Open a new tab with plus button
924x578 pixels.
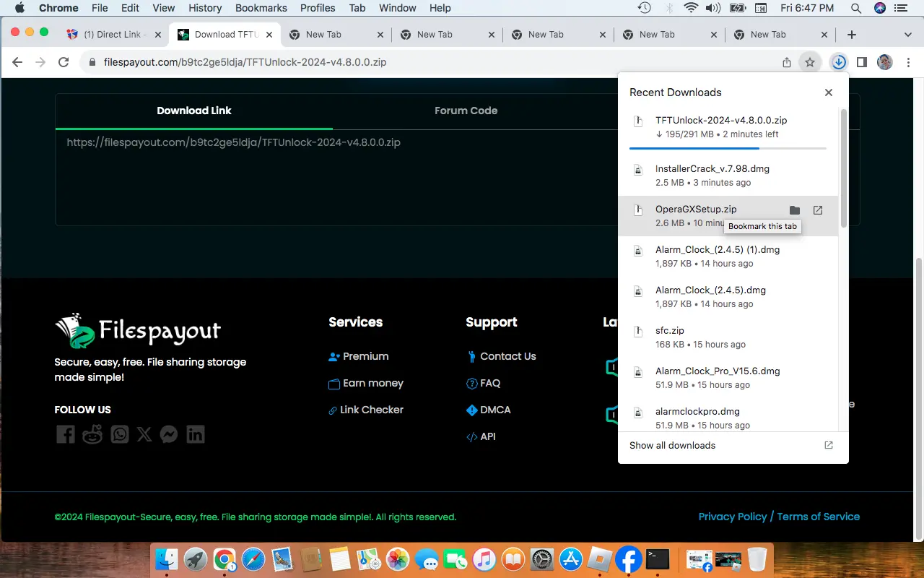tap(852, 34)
